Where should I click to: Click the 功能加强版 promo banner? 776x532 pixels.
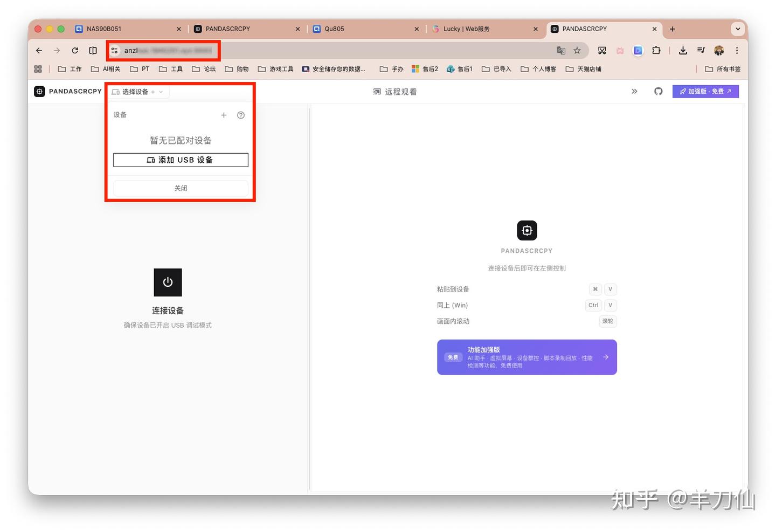(x=526, y=357)
